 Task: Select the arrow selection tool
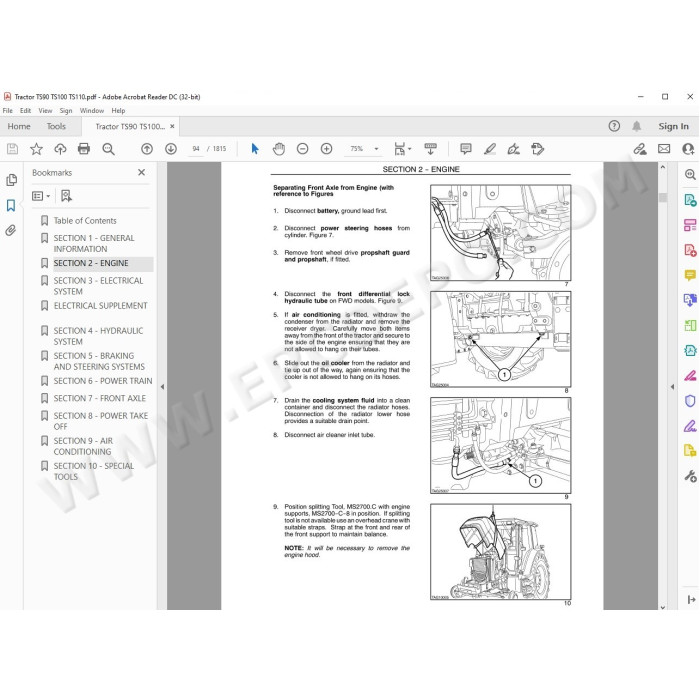(255, 149)
